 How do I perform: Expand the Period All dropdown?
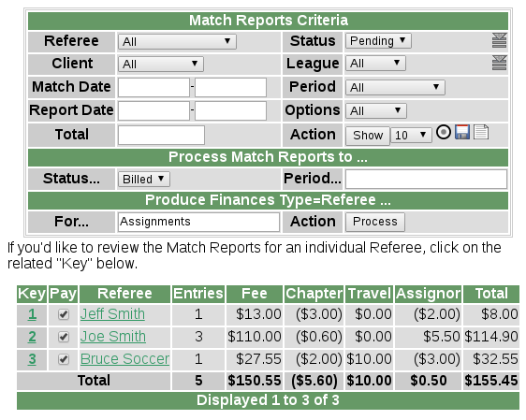(x=395, y=88)
